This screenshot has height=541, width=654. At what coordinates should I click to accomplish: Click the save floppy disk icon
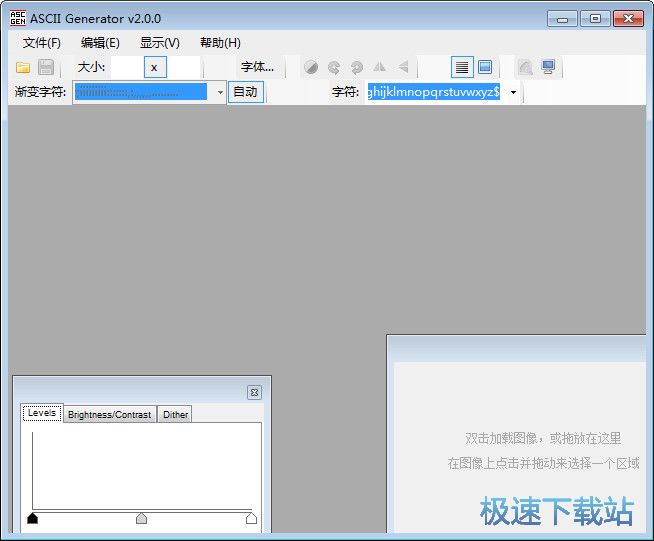(46, 68)
